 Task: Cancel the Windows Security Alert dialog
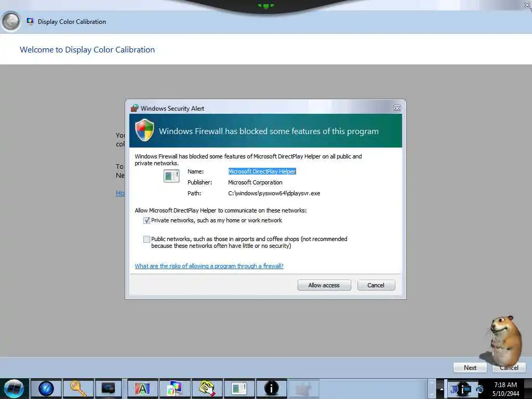[x=376, y=285]
